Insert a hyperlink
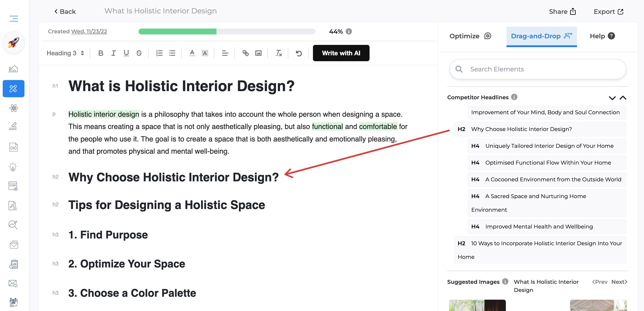 (x=245, y=53)
